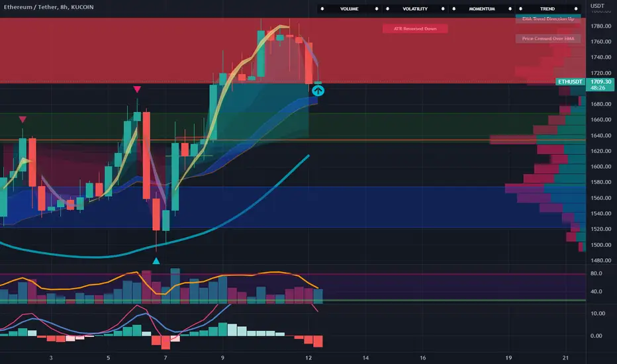Click date label 3 on time axis
This screenshot has width=617, height=364.
point(51,358)
